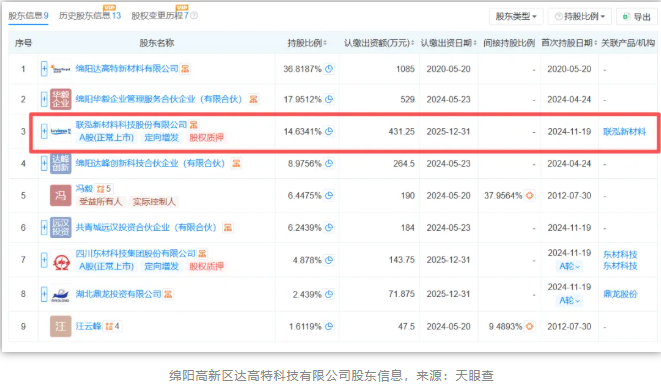Switch to 股东信息 tab

pyautogui.click(x=28, y=16)
